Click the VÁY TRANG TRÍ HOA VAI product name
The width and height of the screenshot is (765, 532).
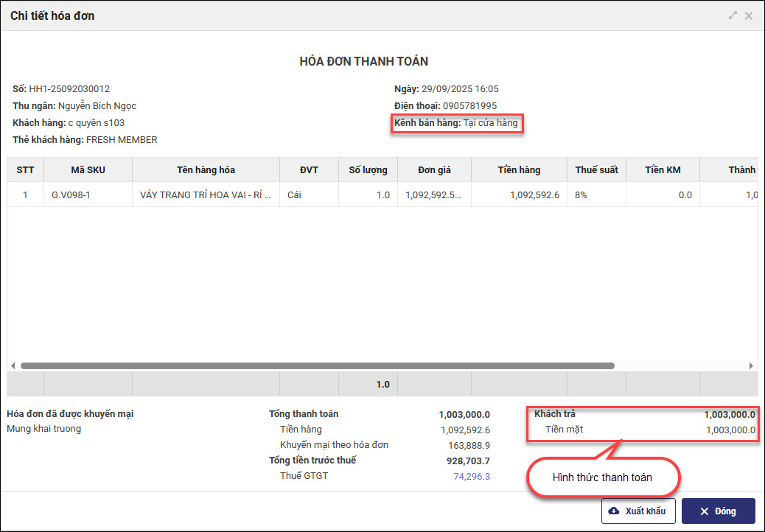[206, 195]
